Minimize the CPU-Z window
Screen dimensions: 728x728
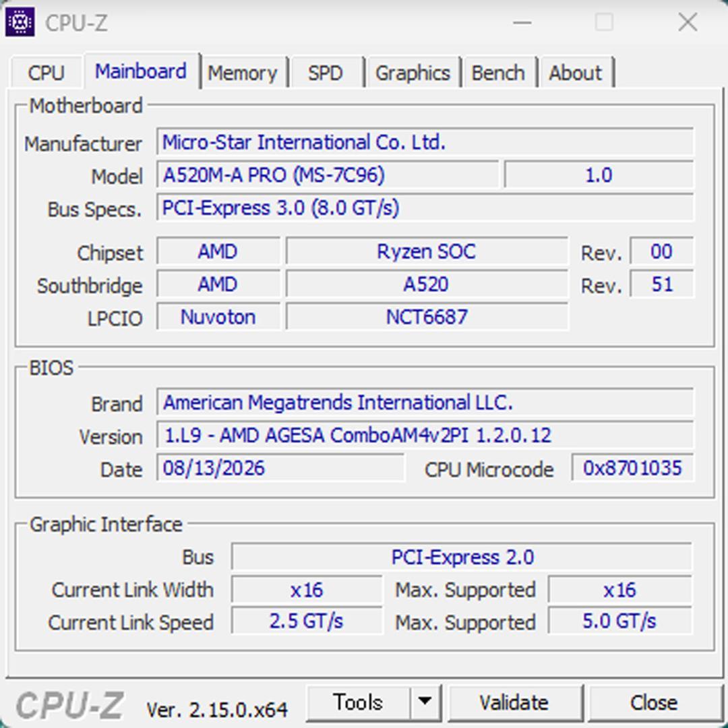[522, 22]
